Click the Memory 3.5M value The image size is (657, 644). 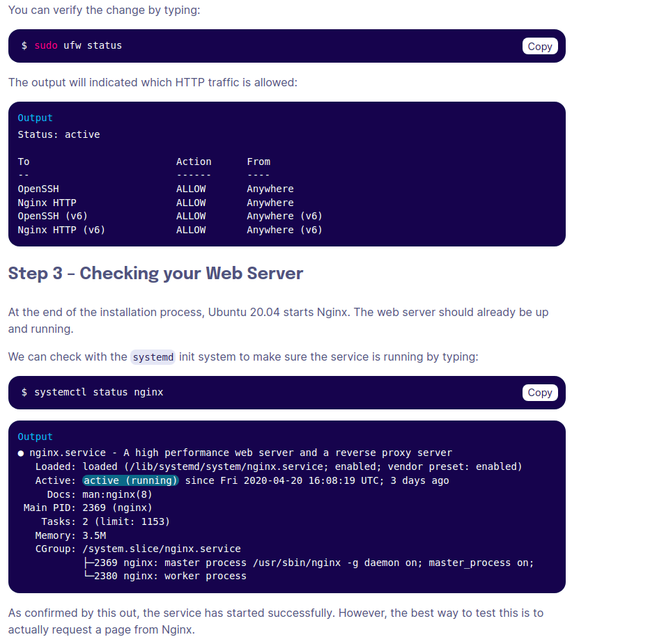click(94, 535)
